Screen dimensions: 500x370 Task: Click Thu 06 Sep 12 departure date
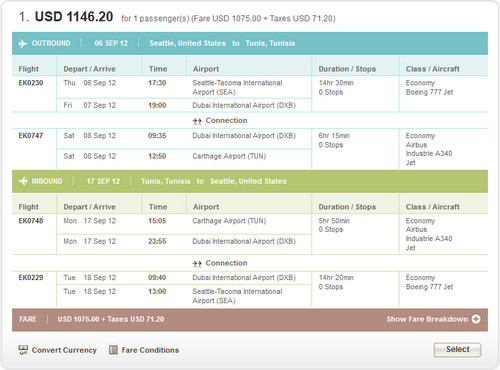[90, 83]
